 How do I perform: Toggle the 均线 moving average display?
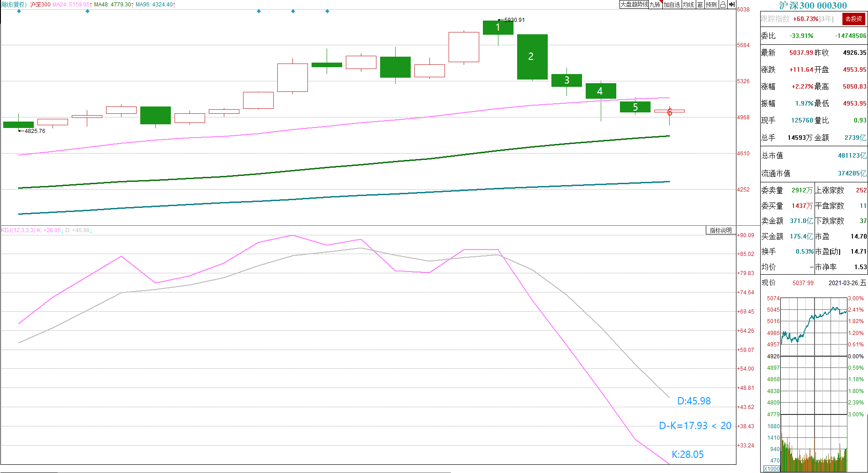(688, 5)
